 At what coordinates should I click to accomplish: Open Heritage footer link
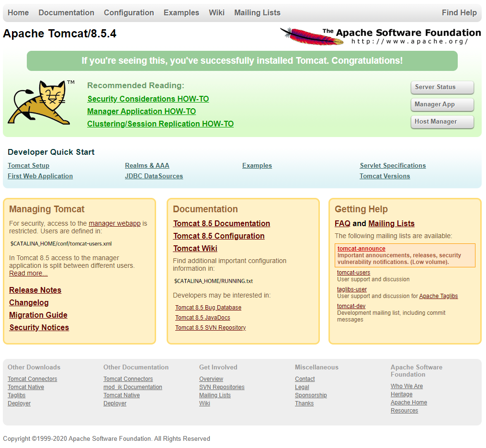pyautogui.click(x=402, y=394)
